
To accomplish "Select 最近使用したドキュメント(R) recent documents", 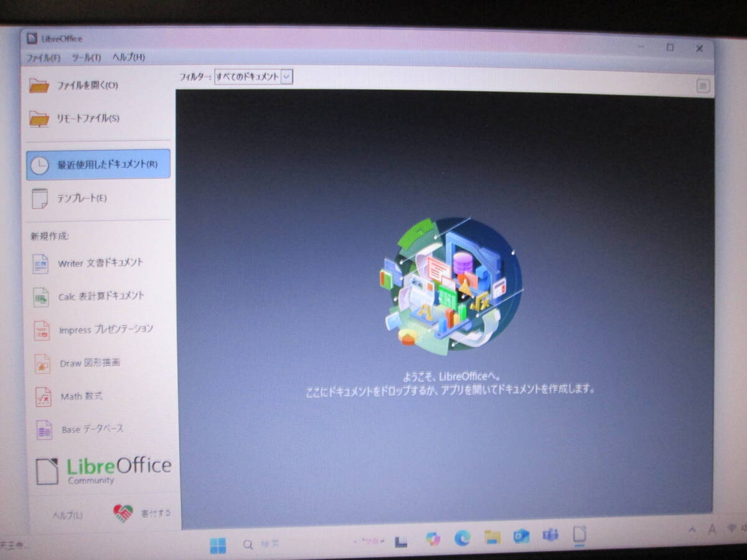I will [98, 164].
